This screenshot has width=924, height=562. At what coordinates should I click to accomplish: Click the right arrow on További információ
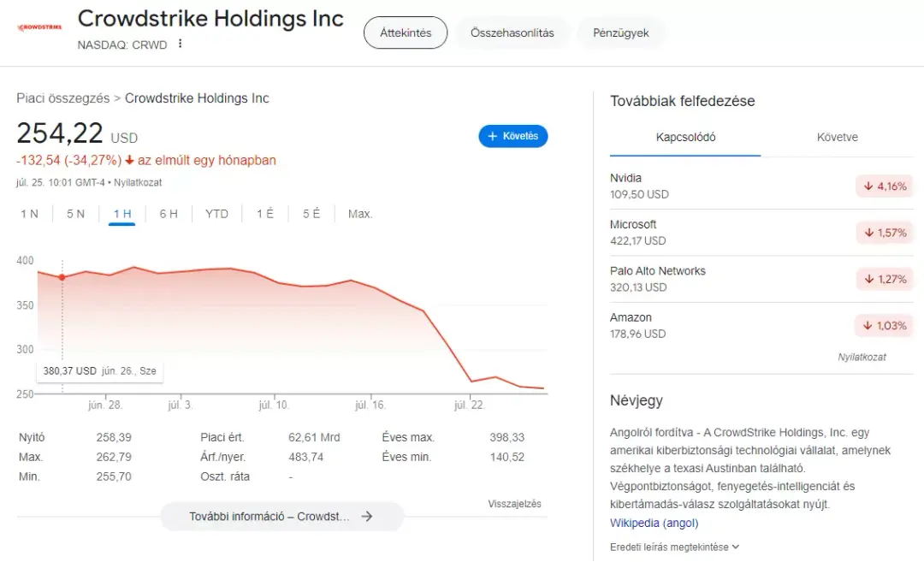click(x=367, y=516)
